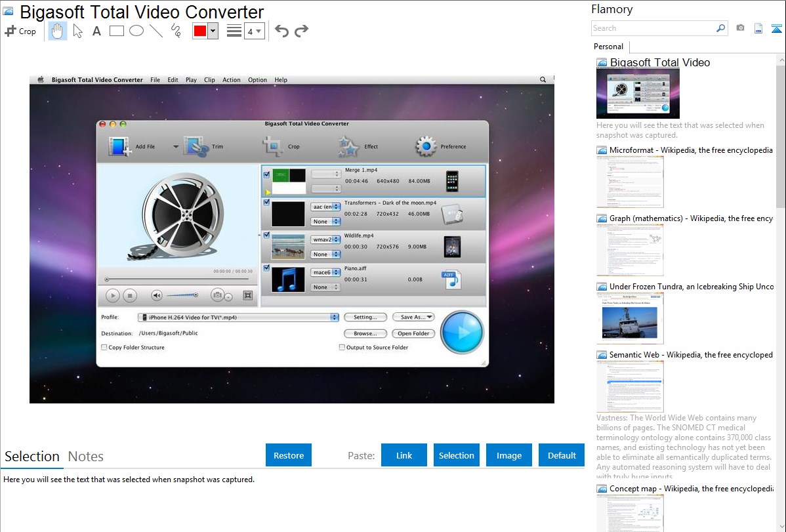This screenshot has width=786, height=532.
Task: Open Wildlife.mp4 subtitle None dropdown
Action: pos(326,255)
